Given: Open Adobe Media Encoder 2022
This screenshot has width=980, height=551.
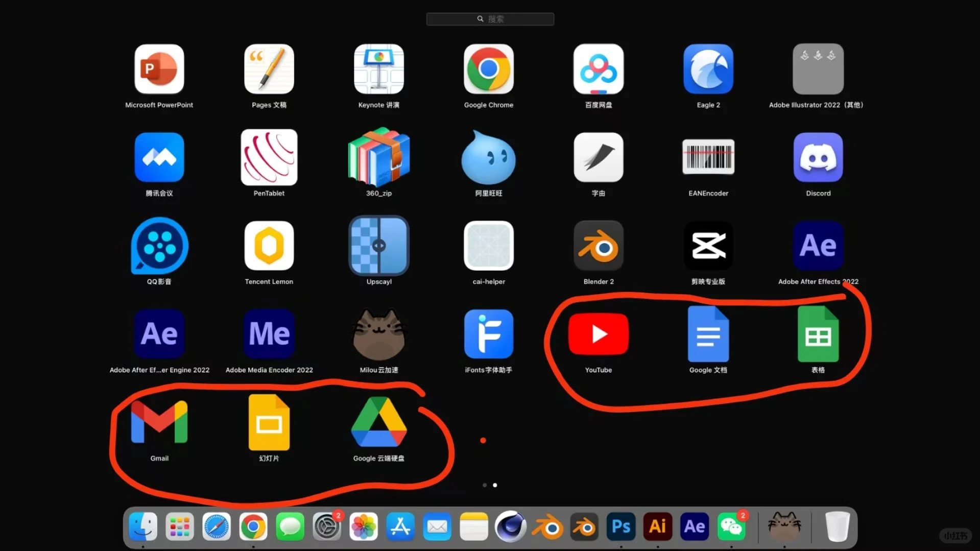Looking at the screenshot, I should 269,334.
